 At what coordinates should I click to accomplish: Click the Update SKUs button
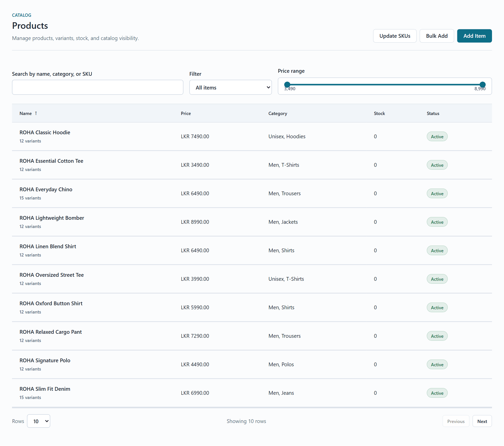[x=395, y=36]
